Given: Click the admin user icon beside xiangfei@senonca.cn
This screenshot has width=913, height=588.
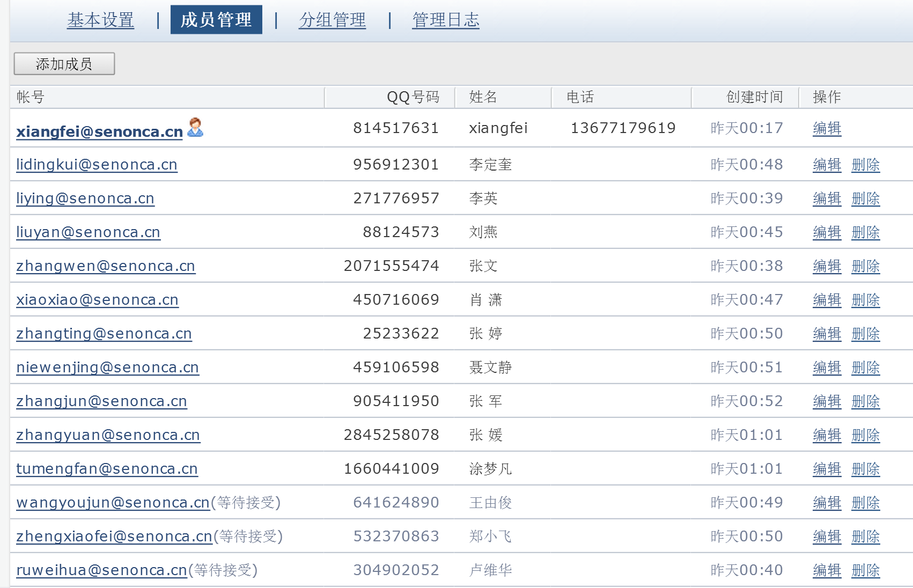Looking at the screenshot, I should [x=195, y=127].
